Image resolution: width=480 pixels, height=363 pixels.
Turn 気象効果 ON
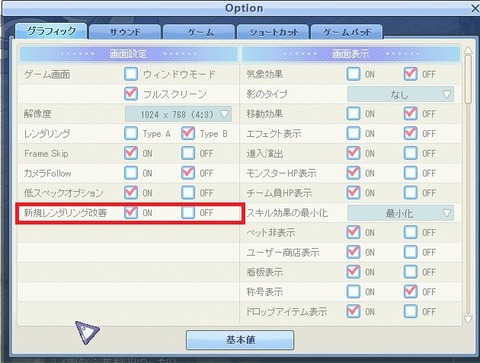[x=353, y=74]
